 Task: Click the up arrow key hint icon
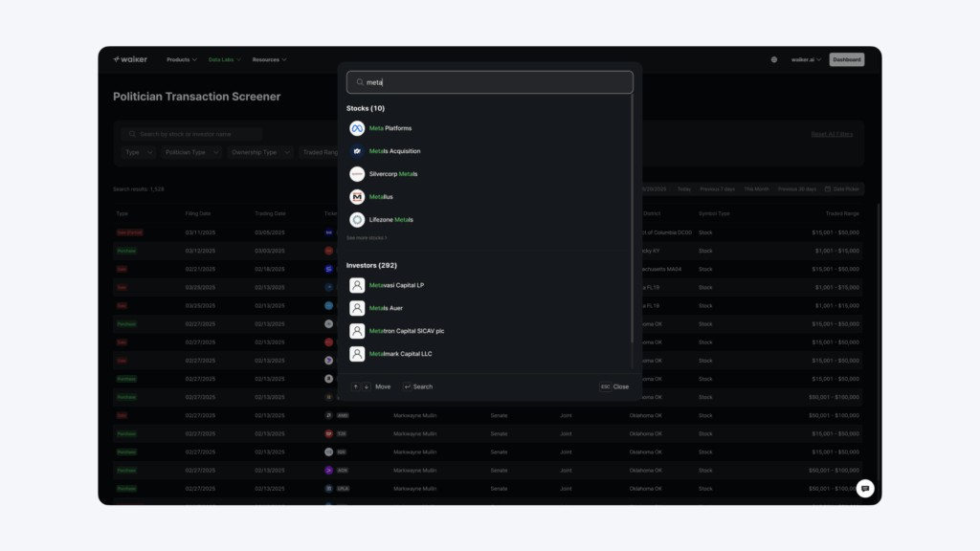356,386
